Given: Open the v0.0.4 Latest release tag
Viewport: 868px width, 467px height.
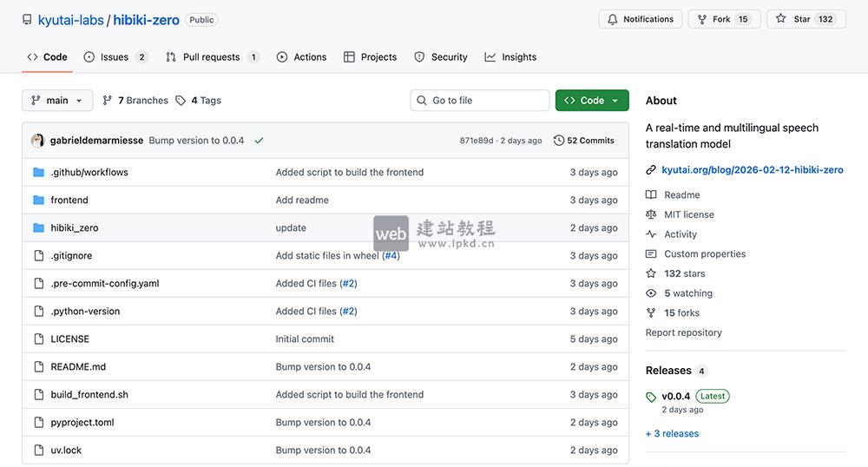Looking at the screenshot, I should pyautogui.click(x=676, y=396).
